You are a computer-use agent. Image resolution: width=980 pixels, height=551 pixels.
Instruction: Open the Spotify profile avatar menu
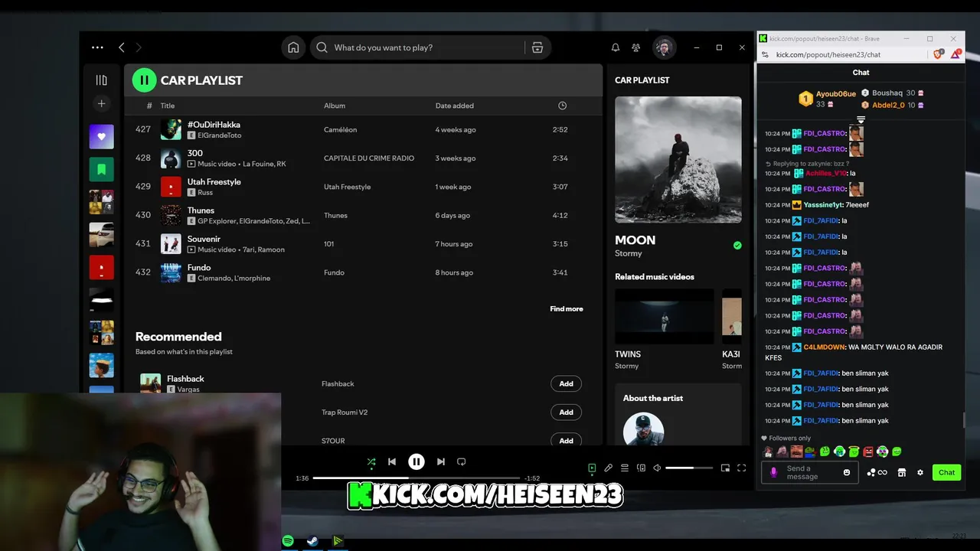[665, 47]
